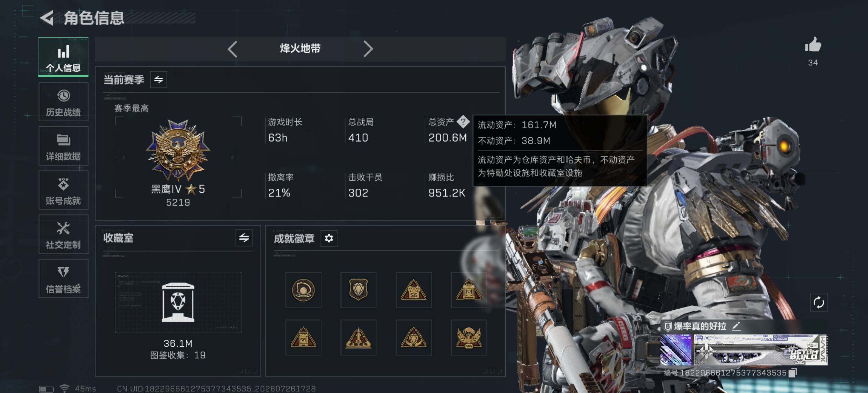This screenshot has width=868, height=393.
Task: Select the golden eagle achievement badge
Action: (x=468, y=337)
